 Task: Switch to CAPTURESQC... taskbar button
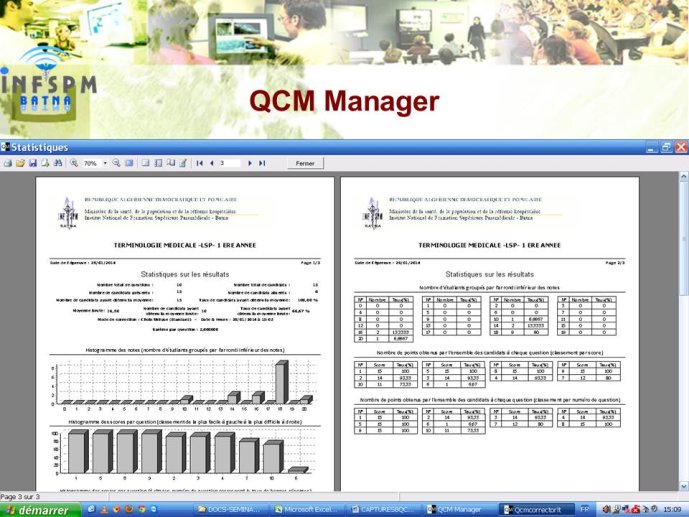pos(384,510)
